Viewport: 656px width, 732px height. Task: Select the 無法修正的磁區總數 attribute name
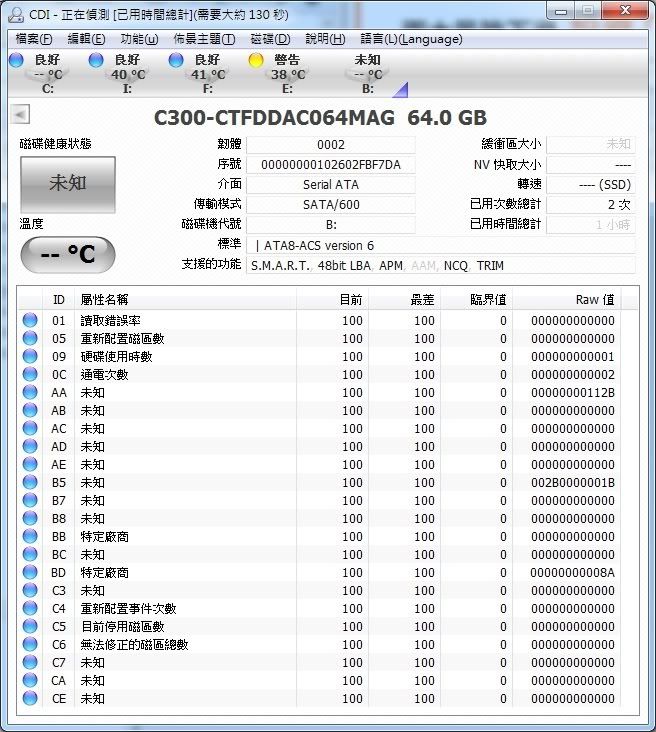[x=134, y=645]
